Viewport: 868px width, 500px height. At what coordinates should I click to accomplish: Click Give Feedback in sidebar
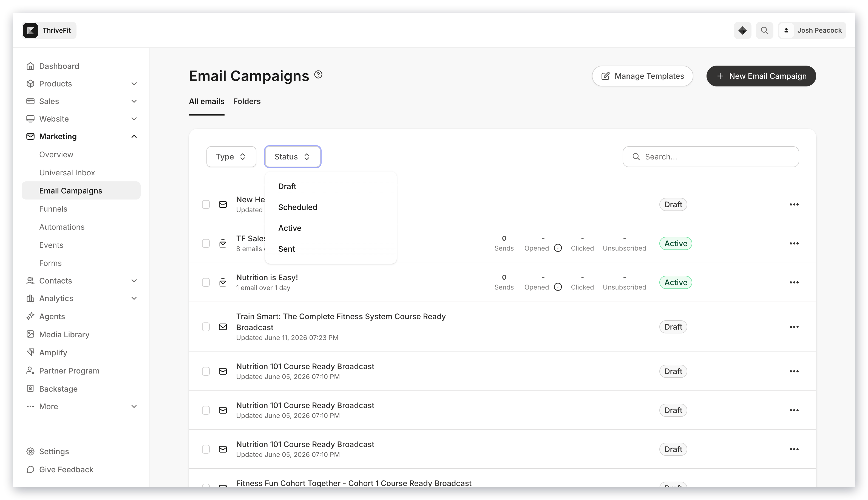[66, 470]
